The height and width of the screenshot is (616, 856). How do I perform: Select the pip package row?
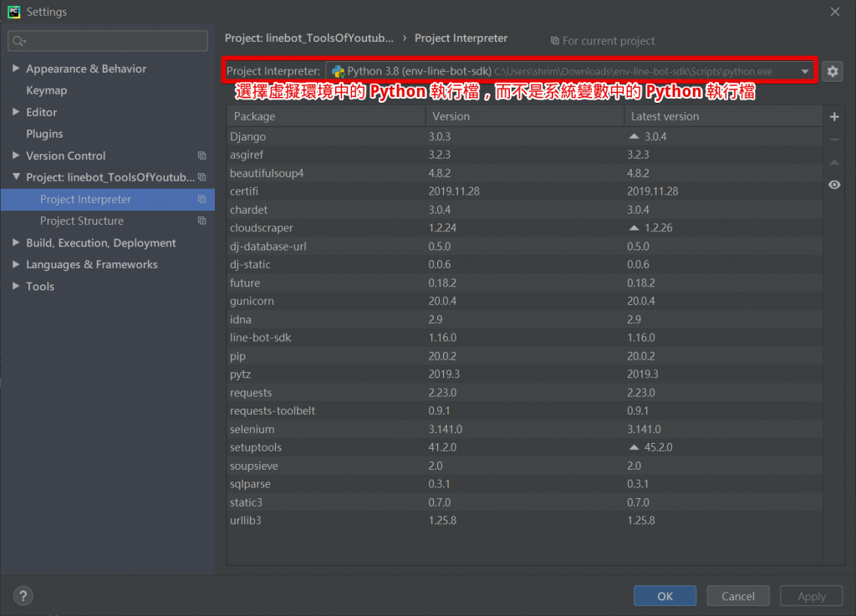coord(525,356)
